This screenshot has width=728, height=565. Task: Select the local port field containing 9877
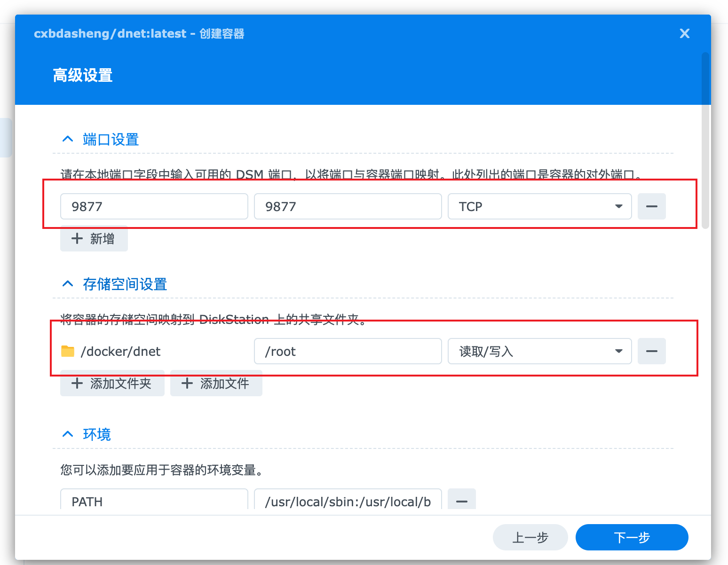coord(154,206)
